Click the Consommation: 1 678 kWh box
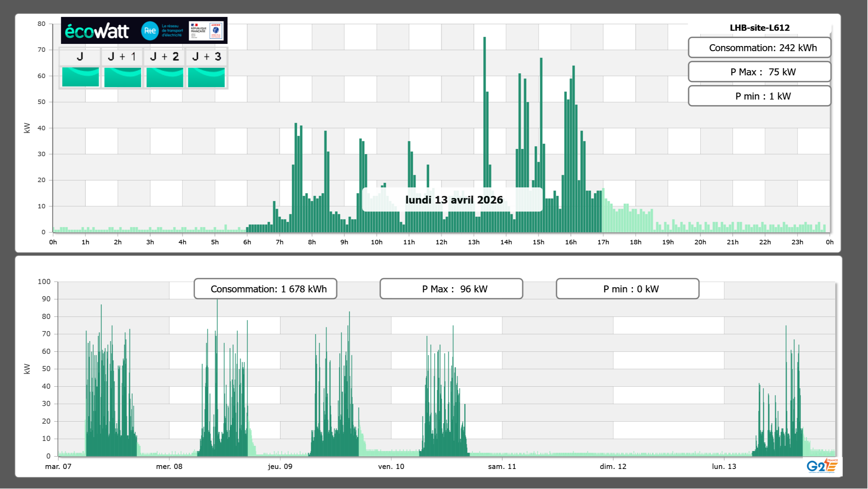Viewport: 868px width, 489px height. pos(265,289)
